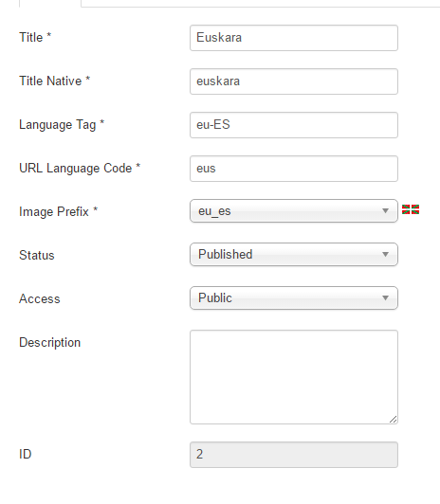Open the Image Prefix dropdown arrow
This screenshot has height=504, width=440.
pos(385,211)
